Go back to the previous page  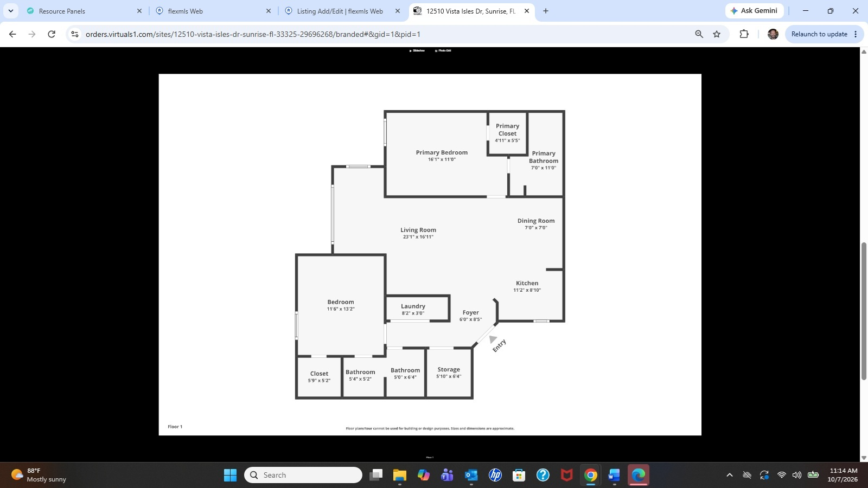click(x=12, y=34)
